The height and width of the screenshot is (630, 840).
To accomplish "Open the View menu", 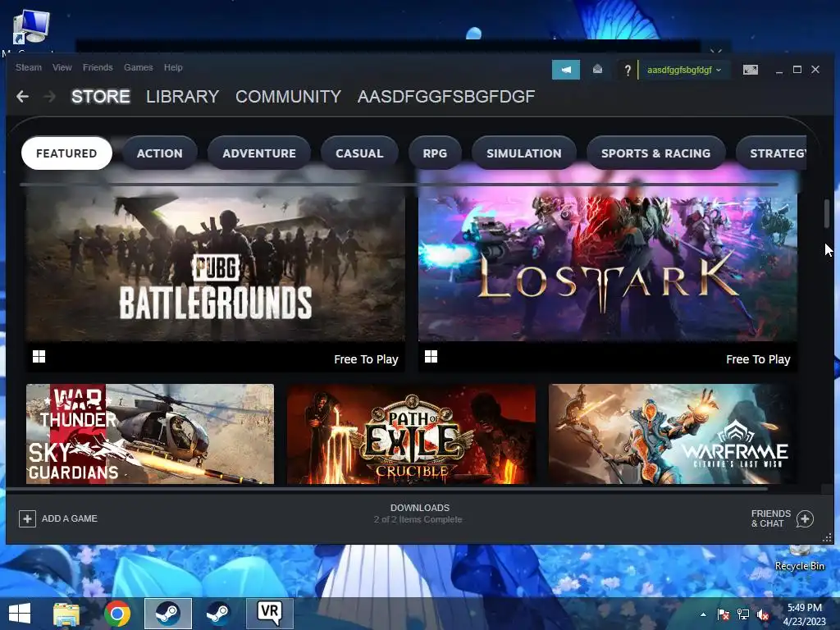I will (62, 67).
